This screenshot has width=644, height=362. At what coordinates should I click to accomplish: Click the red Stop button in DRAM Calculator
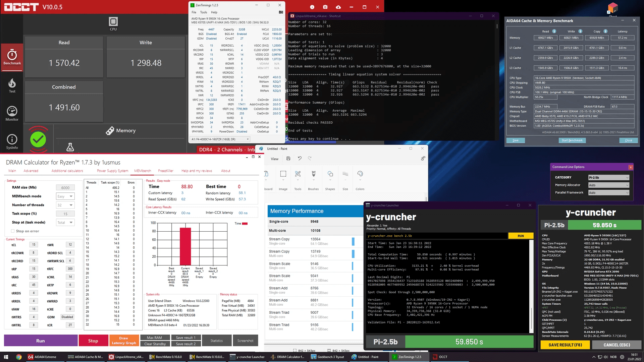[93, 341]
